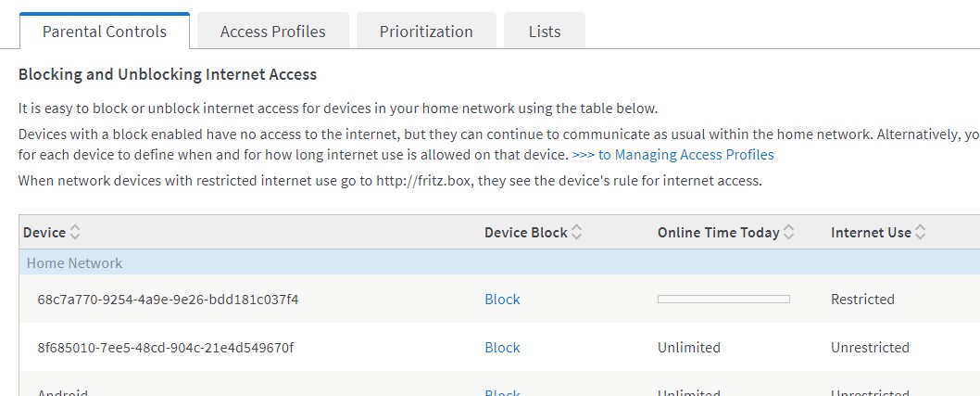Sort by Device column arrow icon
Image resolution: width=980 pixels, height=396 pixels.
pyautogui.click(x=76, y=233)
